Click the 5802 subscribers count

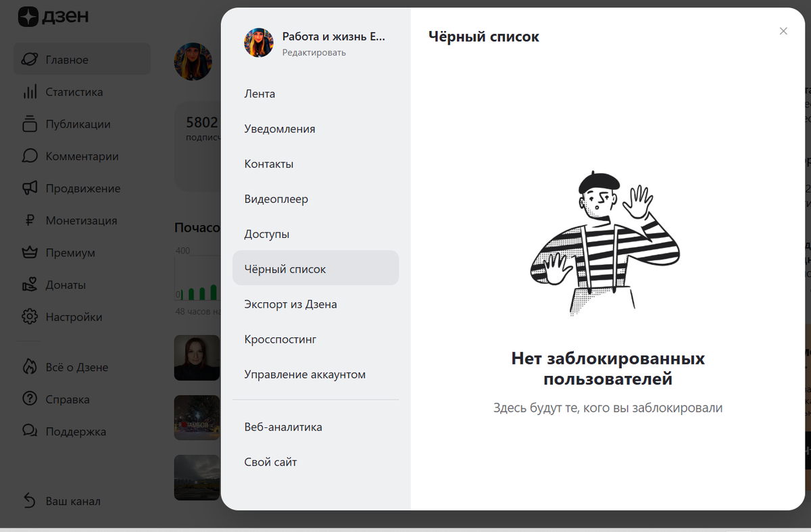point(202,122)
